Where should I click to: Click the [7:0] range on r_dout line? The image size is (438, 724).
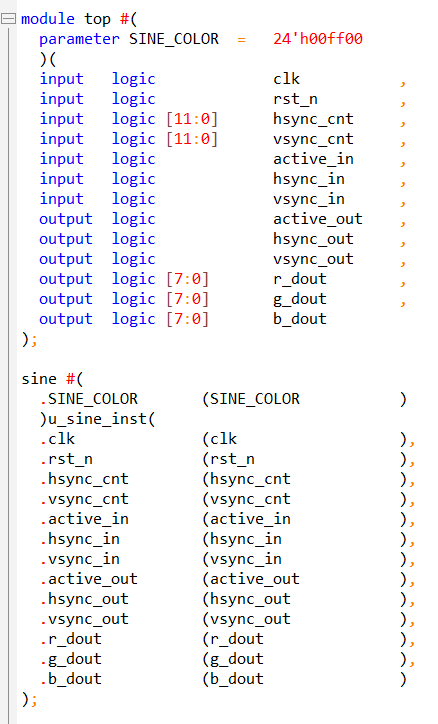tap(187, 279)
